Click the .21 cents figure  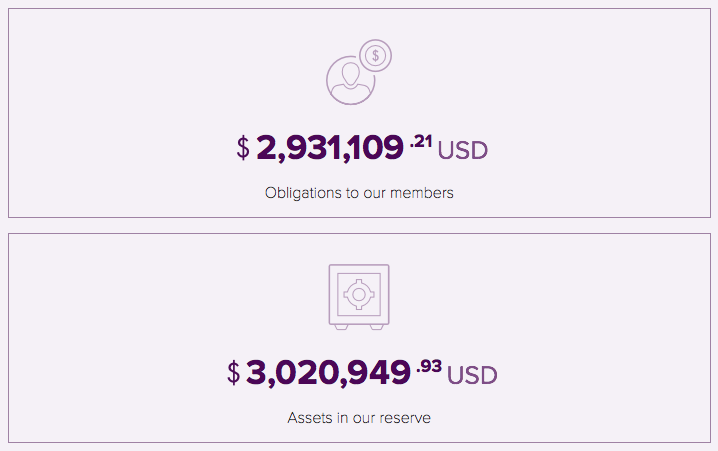(x=421, y=141)
